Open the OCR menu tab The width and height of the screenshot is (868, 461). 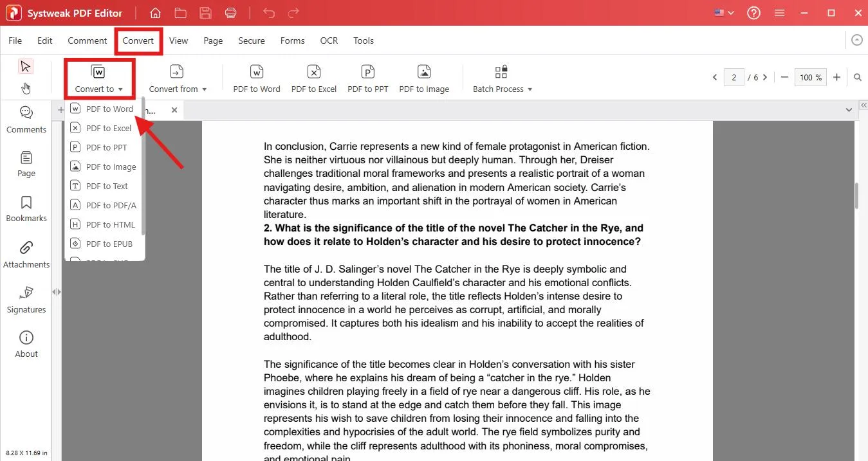329,41
